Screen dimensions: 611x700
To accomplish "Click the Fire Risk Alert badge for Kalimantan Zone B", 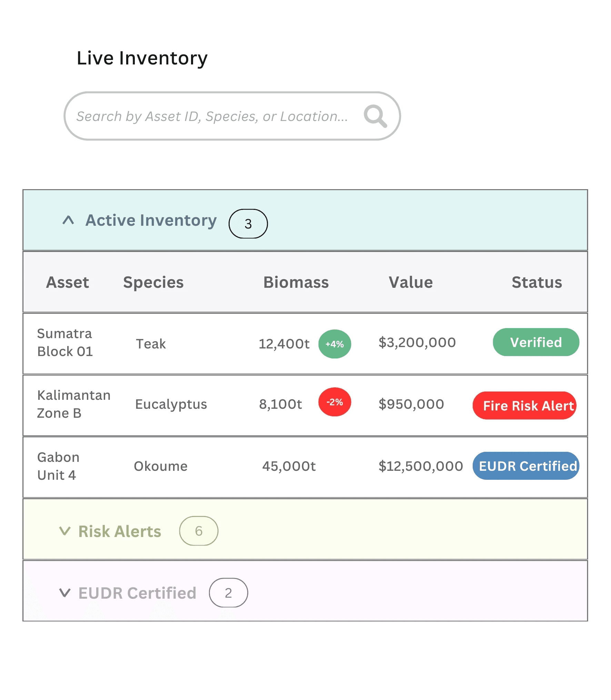I will tap(524, 405).
